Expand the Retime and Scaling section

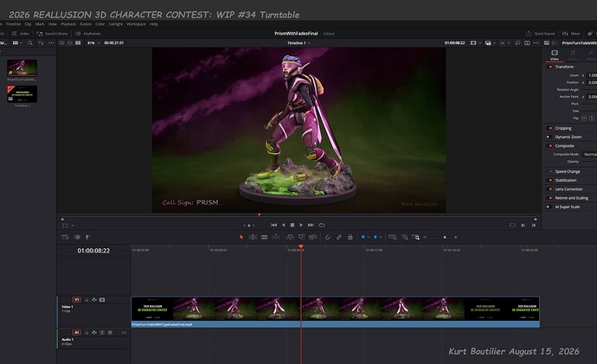click(x=572, y=198)
